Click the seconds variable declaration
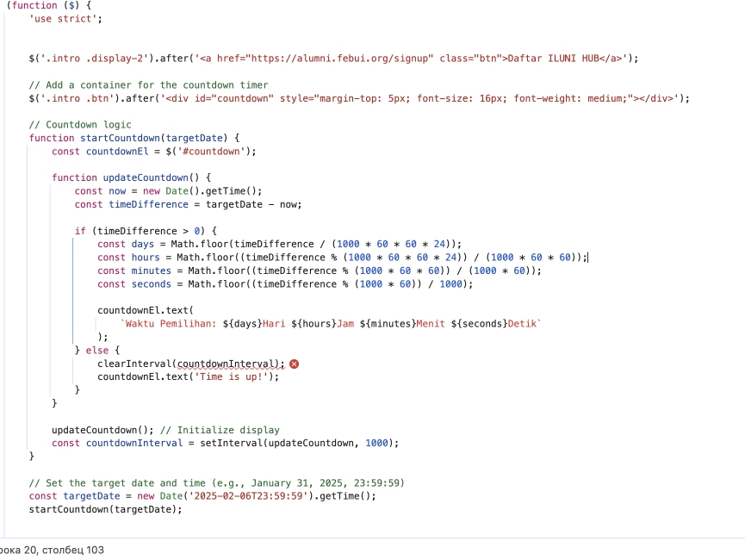Viewport: 745px width, 560px height. 152,283
